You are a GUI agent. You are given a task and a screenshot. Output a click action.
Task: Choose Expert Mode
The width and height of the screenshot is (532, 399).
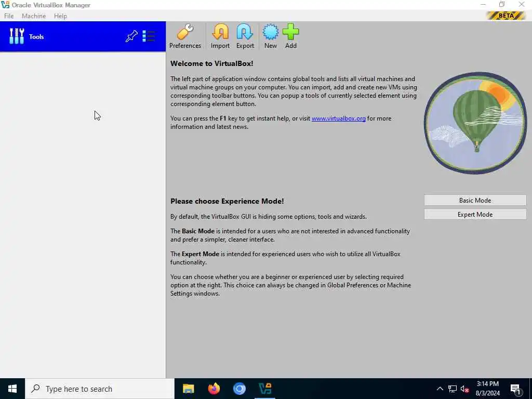tap(475, 215)
